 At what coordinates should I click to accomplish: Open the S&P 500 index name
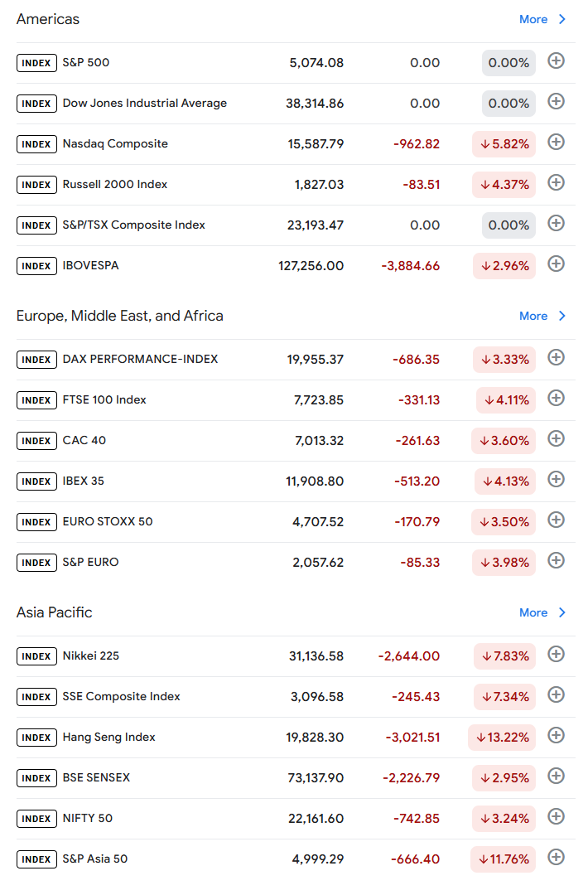click(85, 62)
